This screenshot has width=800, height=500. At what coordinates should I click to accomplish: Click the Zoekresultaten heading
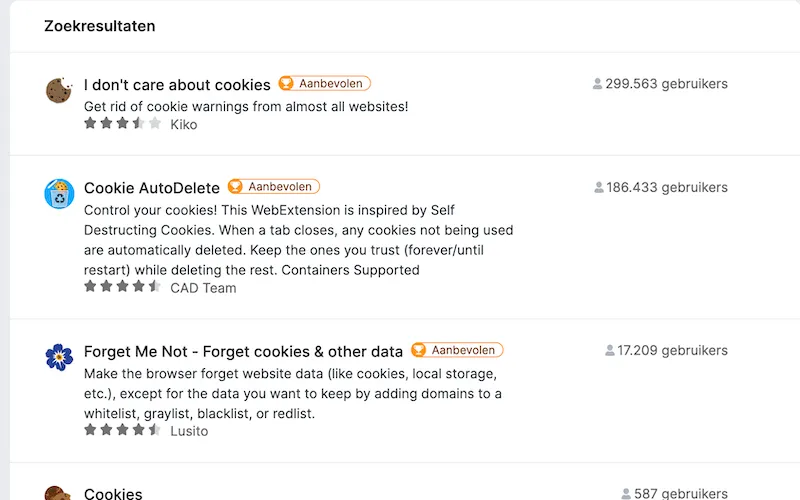99,26
